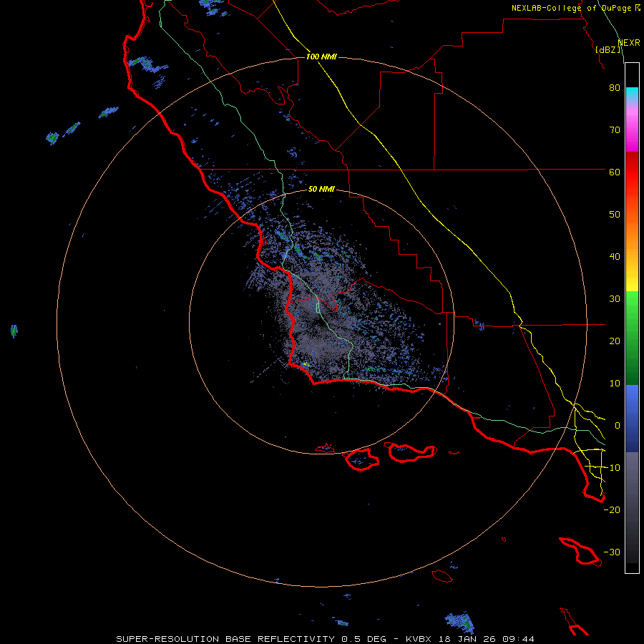The image size is (644, 644).
Task: Click the -10 value on the dBZ scale
Action: [612, 468]
